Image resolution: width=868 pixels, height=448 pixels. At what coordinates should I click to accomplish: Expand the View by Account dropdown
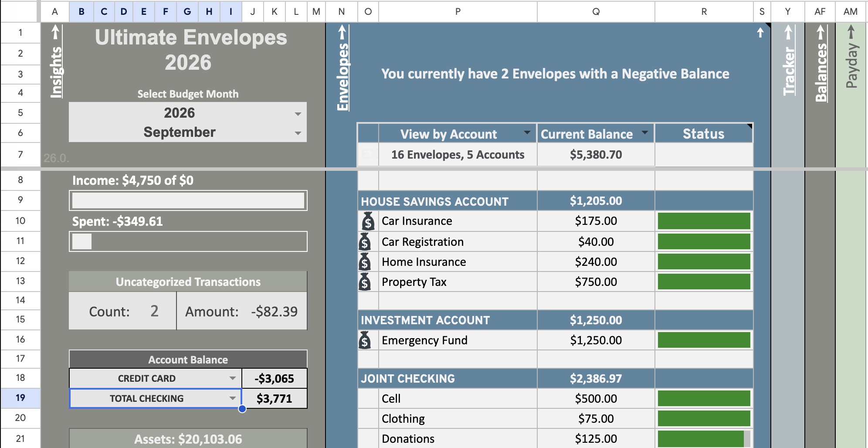pyautogui.click(x=527, y=132)
